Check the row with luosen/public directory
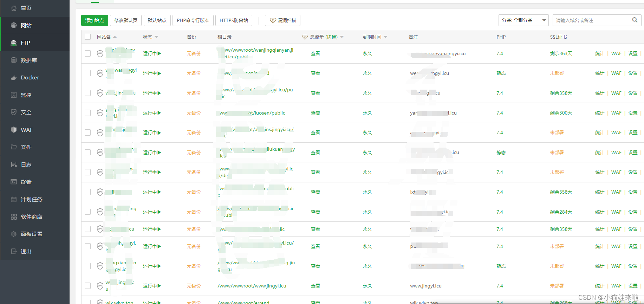This screenshot has width=644, height=304. tap(88, 113)
